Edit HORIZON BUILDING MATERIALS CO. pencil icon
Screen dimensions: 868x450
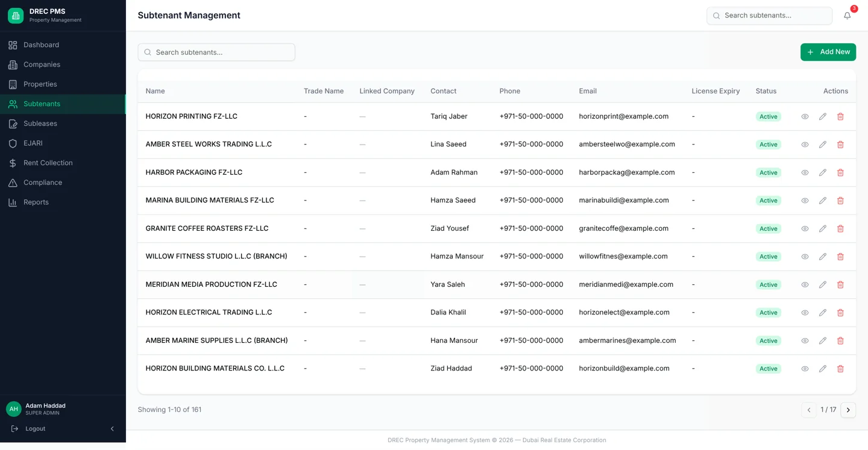tap(823, 369)
